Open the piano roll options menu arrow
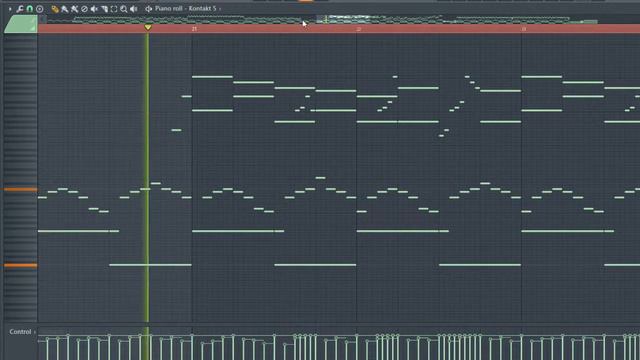 (10, 9)
